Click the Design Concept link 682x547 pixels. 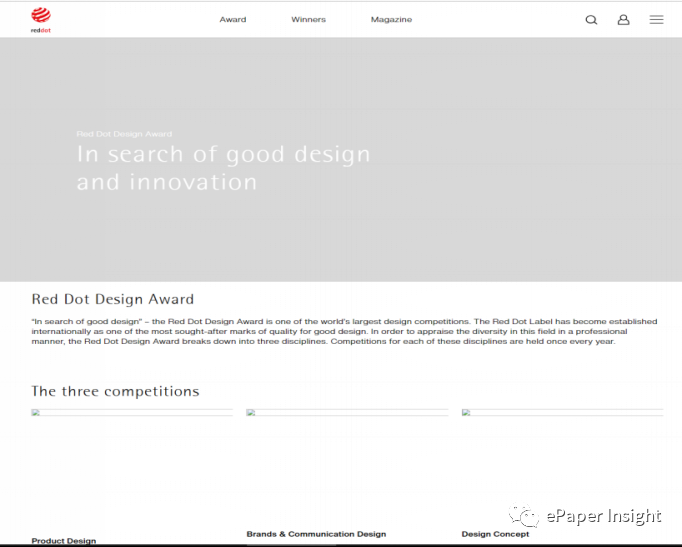[495, 534]
